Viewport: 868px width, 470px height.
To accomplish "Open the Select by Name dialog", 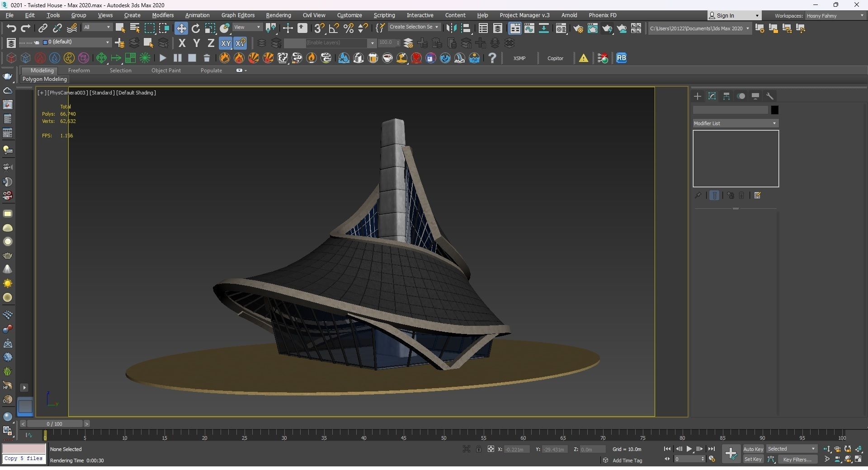I will click(135, 28).
